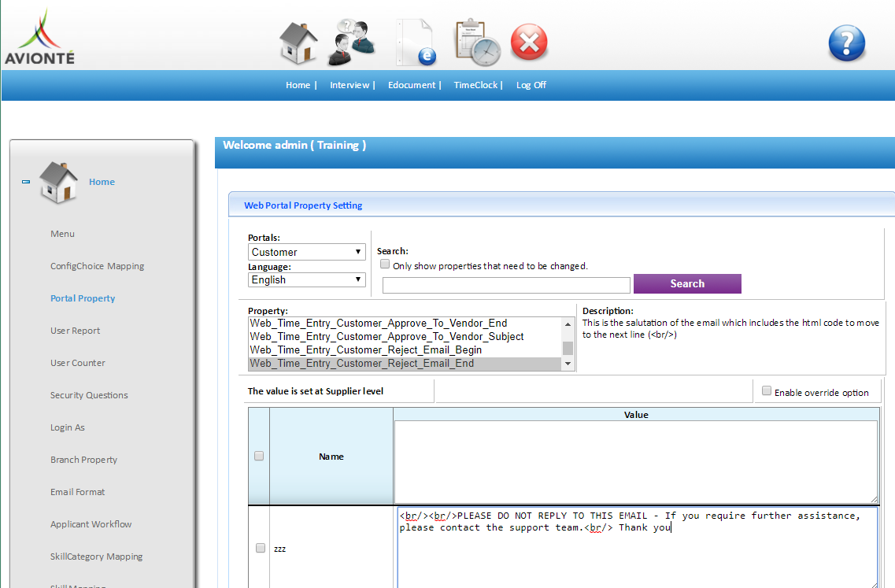Open the Language dropdown set to English
This screenshot has height=588, width=895.
[306, 279]
